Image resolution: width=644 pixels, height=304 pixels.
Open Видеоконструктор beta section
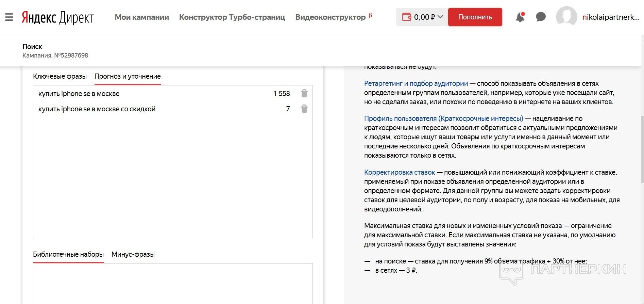pos(331,17)
